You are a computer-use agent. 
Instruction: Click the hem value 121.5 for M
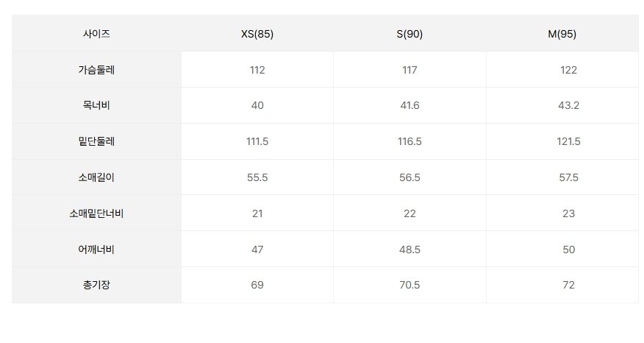pyautogui.click(x=568, y=141)
